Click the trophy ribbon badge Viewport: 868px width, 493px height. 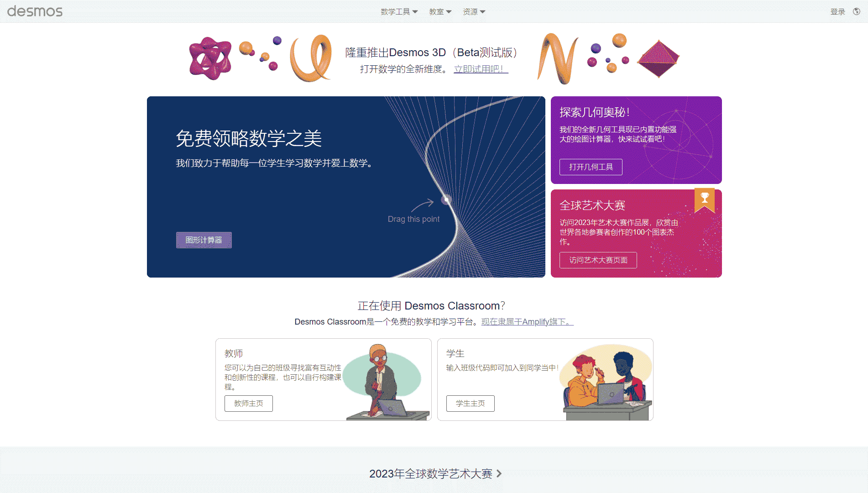tap(705, 200)
